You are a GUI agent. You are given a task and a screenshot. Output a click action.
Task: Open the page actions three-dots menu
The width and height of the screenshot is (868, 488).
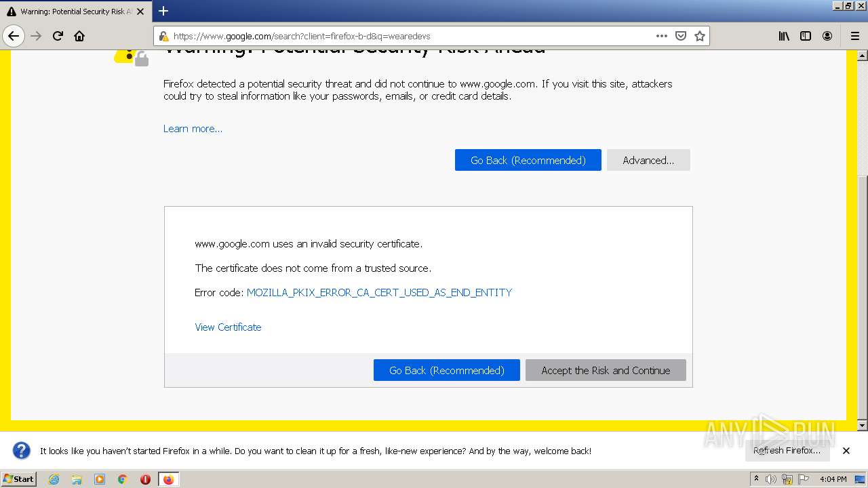point(662,36)
